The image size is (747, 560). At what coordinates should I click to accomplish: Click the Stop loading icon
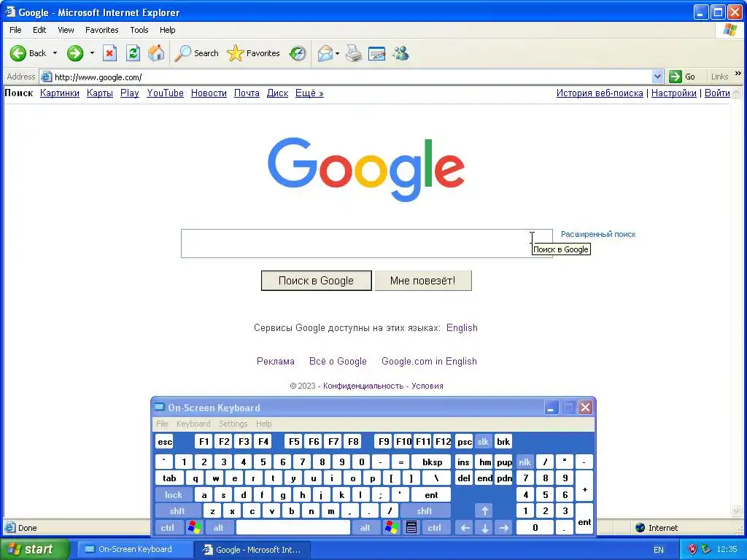[x=109, y=53]
